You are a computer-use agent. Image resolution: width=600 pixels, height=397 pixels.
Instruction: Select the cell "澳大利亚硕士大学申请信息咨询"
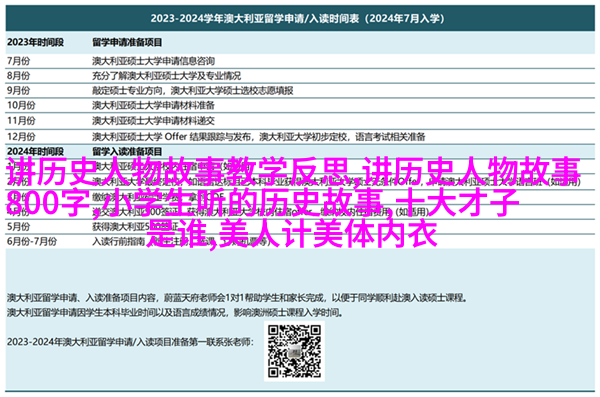point(153,61)
